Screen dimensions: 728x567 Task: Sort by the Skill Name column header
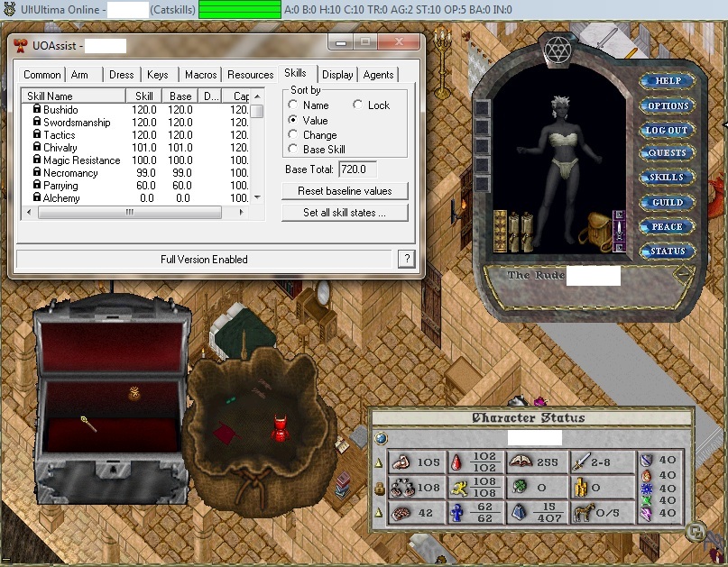pyautogui.click(x=74, y=96)
